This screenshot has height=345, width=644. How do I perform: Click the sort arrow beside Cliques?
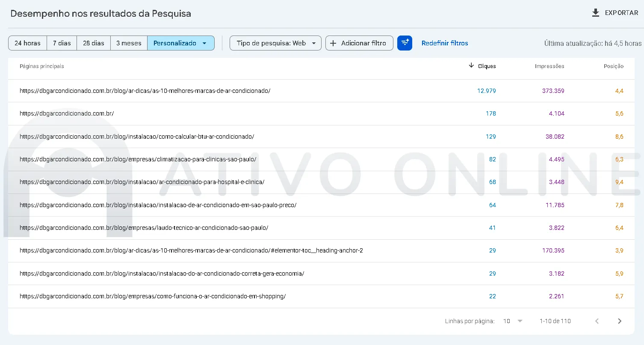[x=471, y=65]
